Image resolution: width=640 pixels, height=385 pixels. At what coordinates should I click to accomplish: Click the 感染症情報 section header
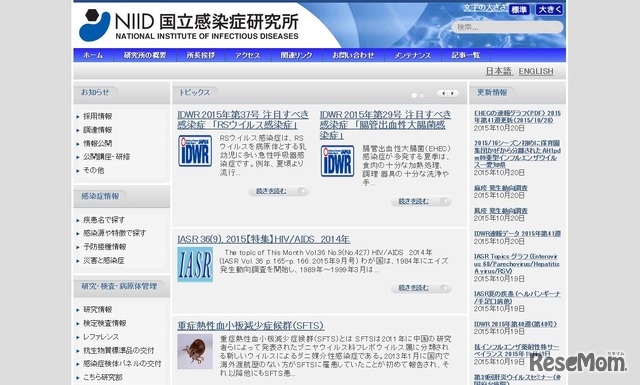click(x=100, y=196)
